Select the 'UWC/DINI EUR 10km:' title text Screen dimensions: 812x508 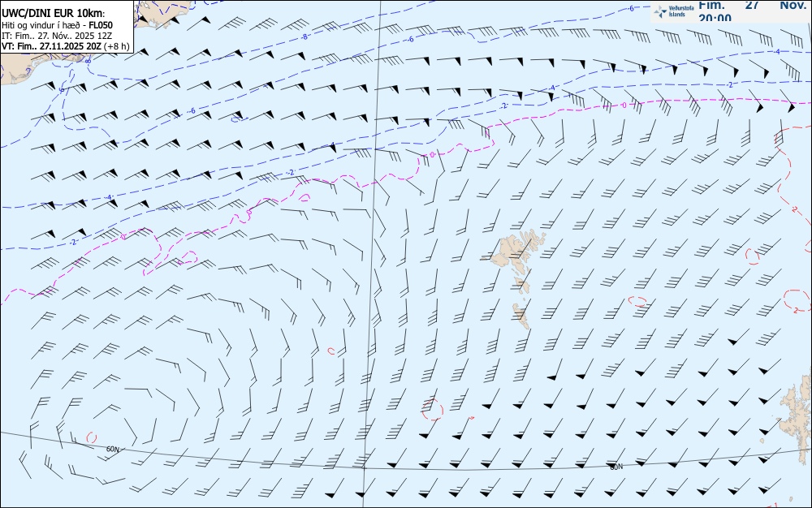53,14
